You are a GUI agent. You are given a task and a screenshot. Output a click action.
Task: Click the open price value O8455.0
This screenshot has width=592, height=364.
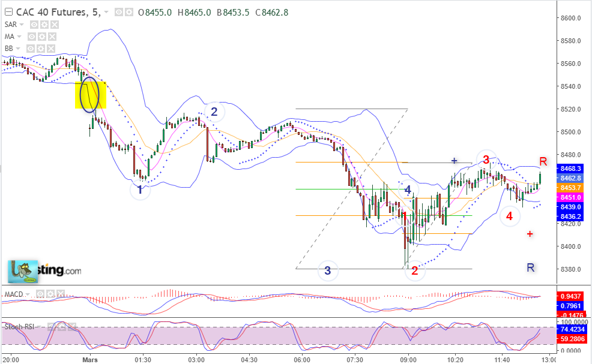click(155, 13)
